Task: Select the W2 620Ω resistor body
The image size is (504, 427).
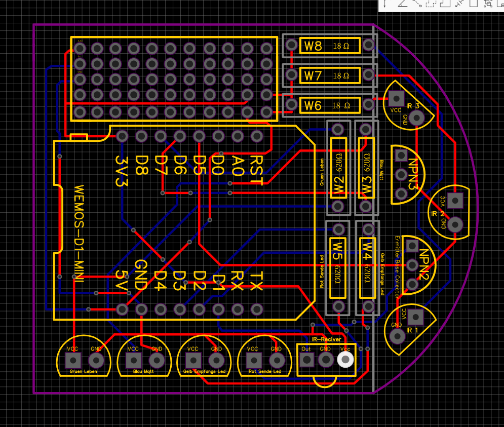Action: coord(338,168)
